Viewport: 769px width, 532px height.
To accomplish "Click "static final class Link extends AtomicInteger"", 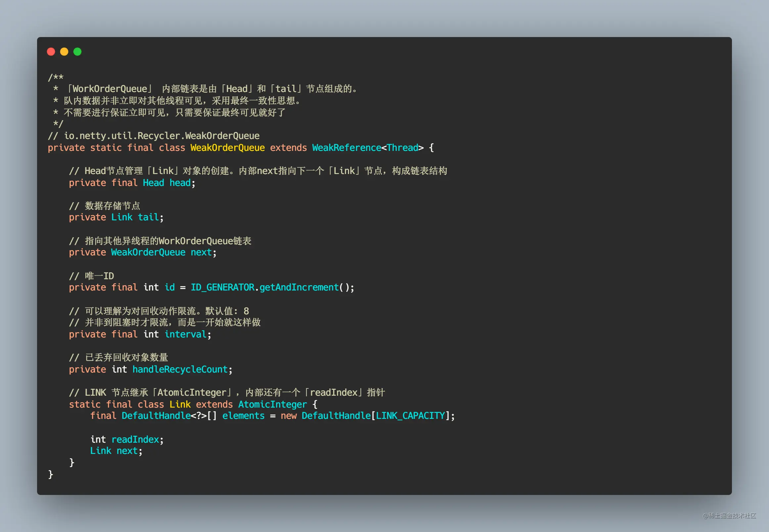I will coord(188,404).
